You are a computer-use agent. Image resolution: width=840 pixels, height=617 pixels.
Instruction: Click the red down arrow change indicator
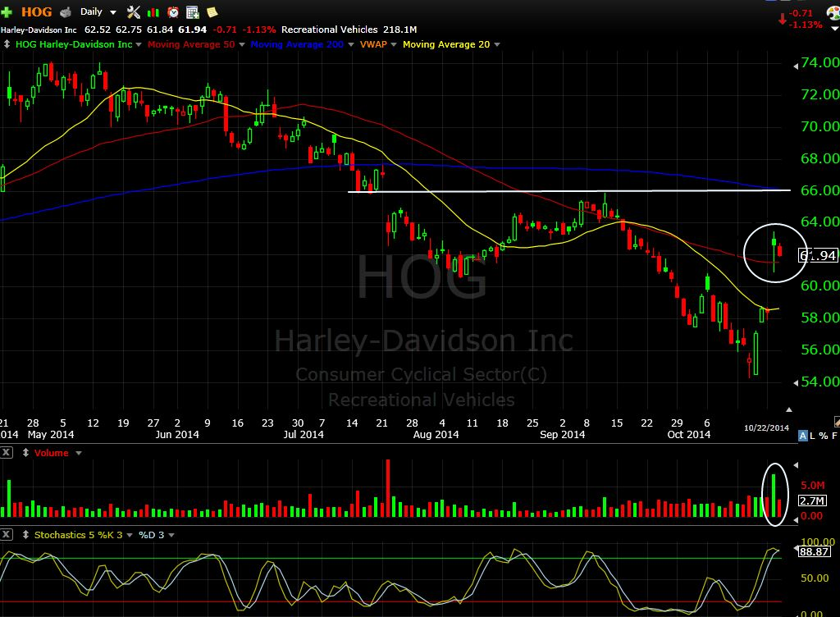(783, 19)
